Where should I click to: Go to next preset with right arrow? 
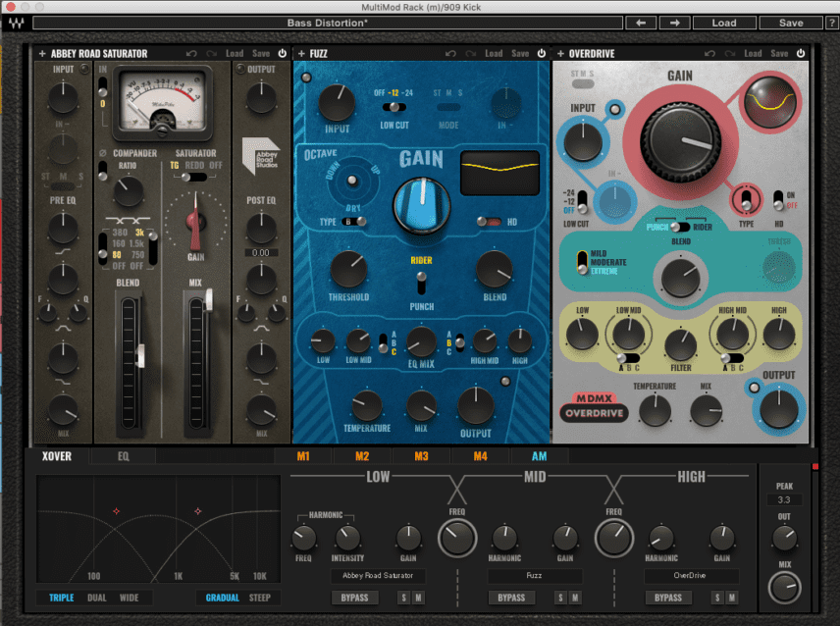[674, 23]
